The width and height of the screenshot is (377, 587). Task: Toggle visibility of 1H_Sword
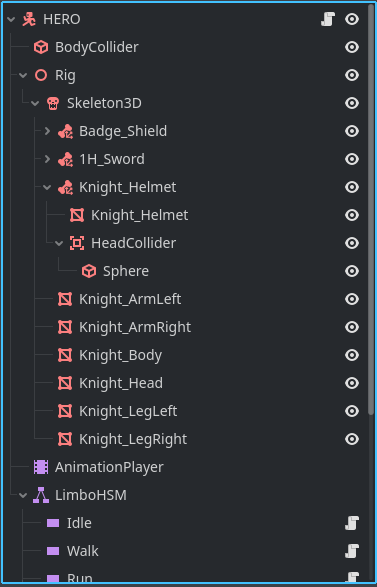click(x=352, y=159)
